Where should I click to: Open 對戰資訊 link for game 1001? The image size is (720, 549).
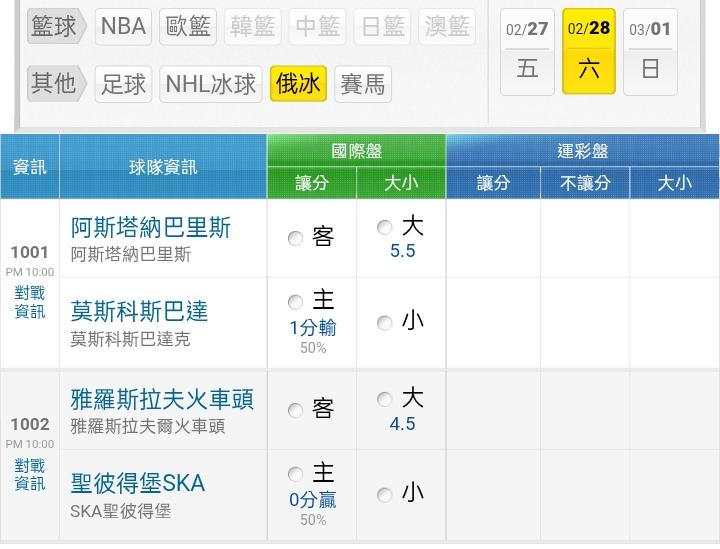click(30, 302)
